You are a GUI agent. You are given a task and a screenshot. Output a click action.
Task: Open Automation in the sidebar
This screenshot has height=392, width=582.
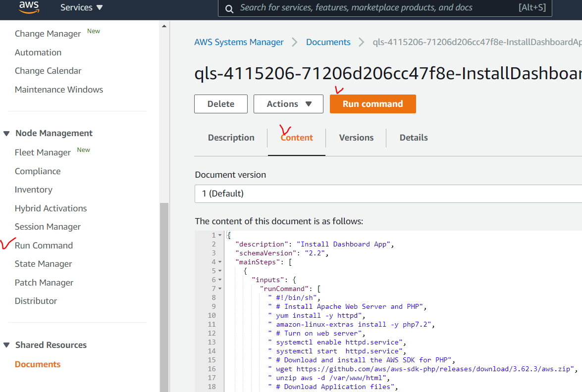tap(38, 52)
